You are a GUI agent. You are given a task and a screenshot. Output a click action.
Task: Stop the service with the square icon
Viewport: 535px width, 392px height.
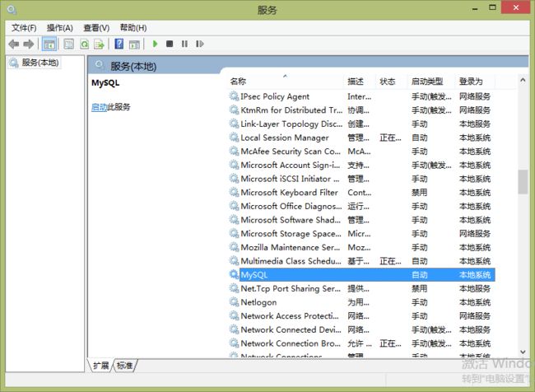pos(170,44)
